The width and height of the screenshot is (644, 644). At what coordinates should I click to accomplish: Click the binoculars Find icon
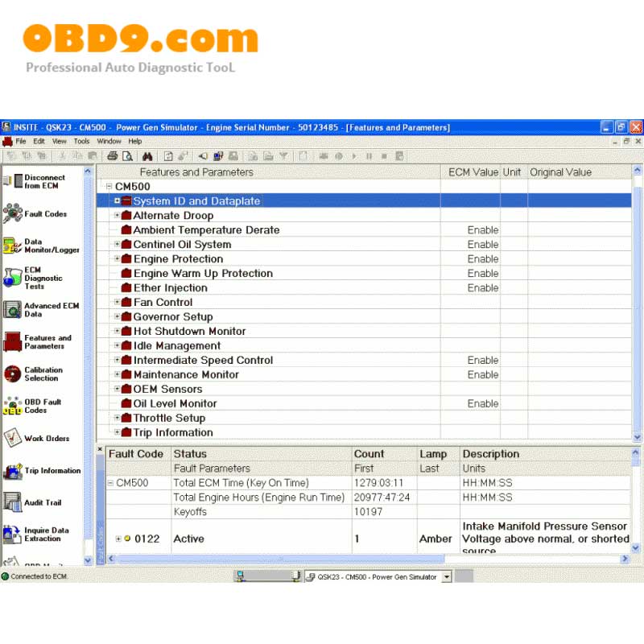(x=147, y=156)
